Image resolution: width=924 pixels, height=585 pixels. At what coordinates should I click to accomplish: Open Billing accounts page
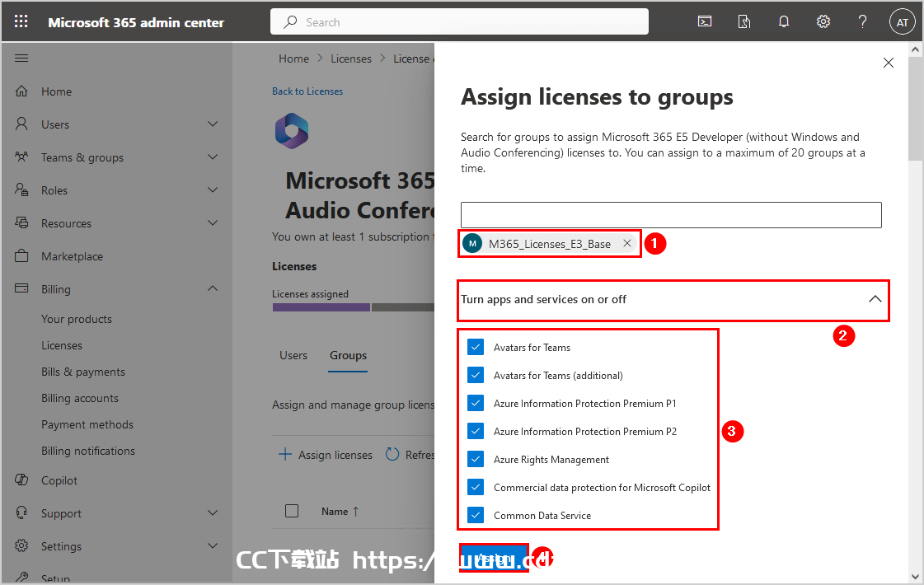80,398
